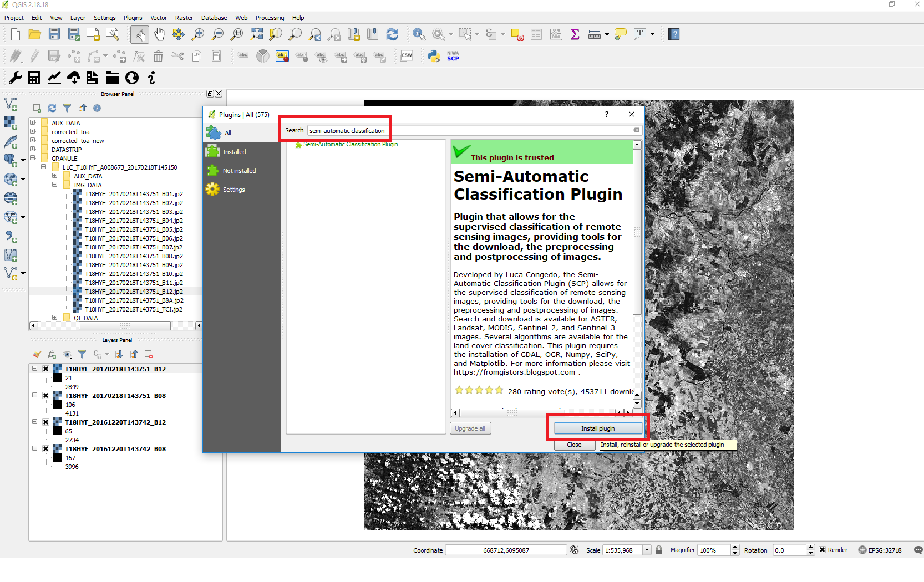The width and height of the screenshot is (924, 582).
Task: Open the Raster menu
Action: (184, 18)
